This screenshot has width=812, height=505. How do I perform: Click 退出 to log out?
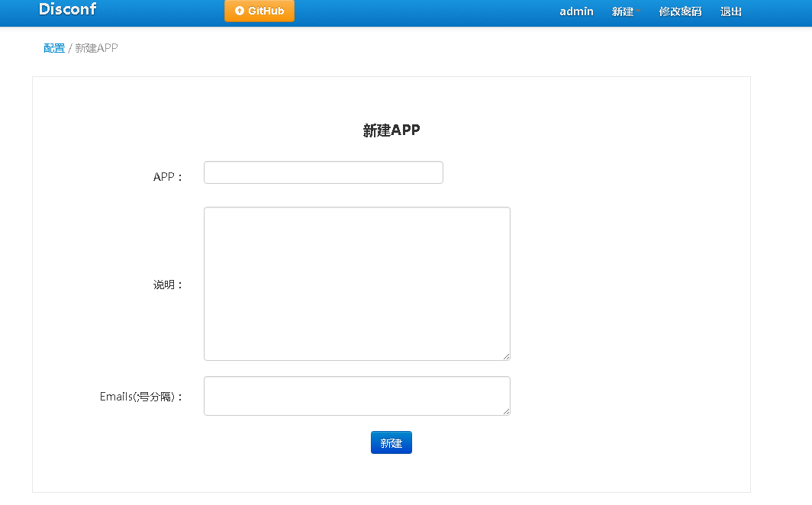(x=730, y=11)
